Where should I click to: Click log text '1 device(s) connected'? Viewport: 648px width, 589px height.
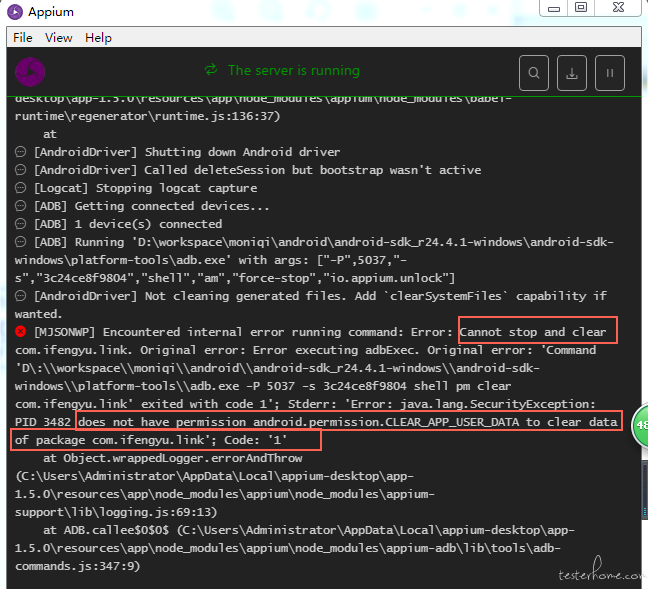pyautogui.click(x=148, y=224)
